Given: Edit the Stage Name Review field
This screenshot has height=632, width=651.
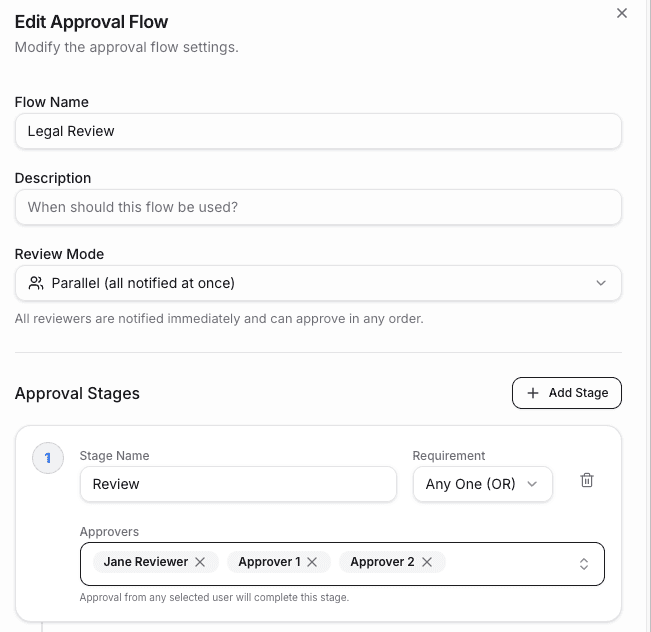Looking at the screenshot, I should point(238,484).
